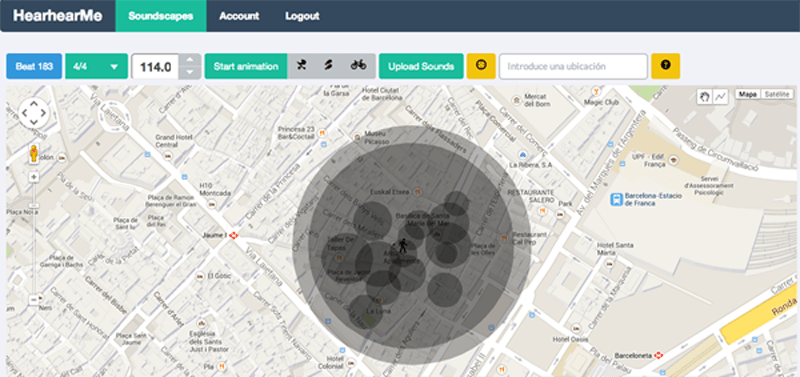
Task: Click the sound circle over La Luna
Action: (x=366, y=311)
